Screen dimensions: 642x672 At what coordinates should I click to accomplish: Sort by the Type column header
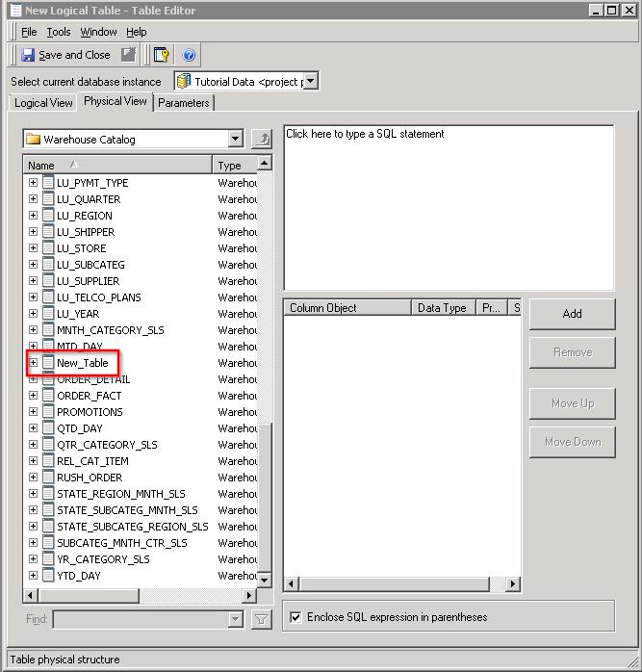pyautogui.click(x=235, y=165)
